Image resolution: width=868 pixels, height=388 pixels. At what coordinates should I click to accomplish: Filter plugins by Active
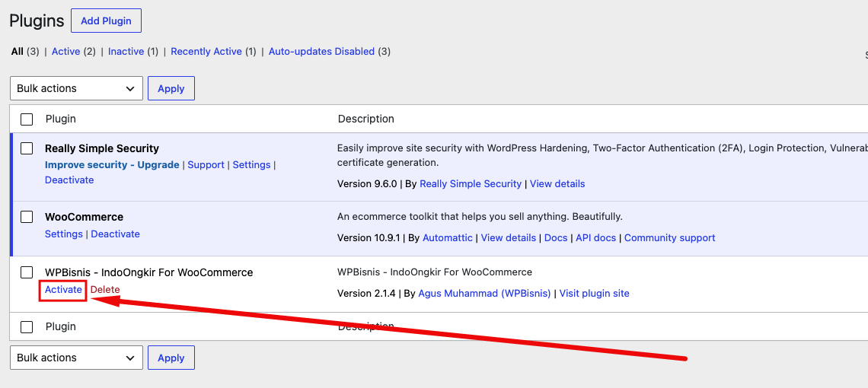click(x=66, y=52)
